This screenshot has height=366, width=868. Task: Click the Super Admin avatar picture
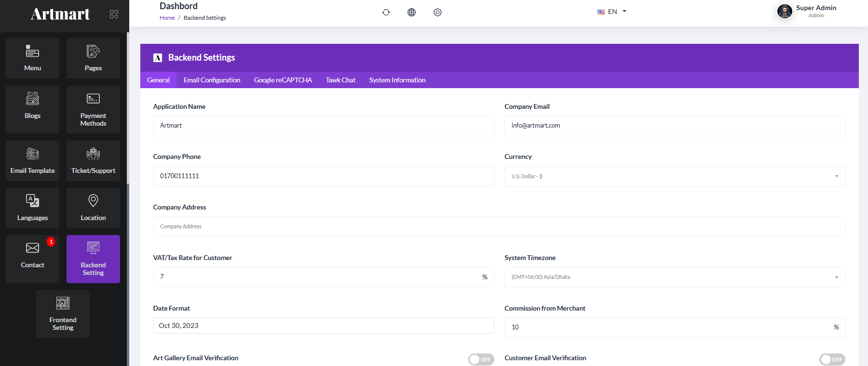[785, 11]
